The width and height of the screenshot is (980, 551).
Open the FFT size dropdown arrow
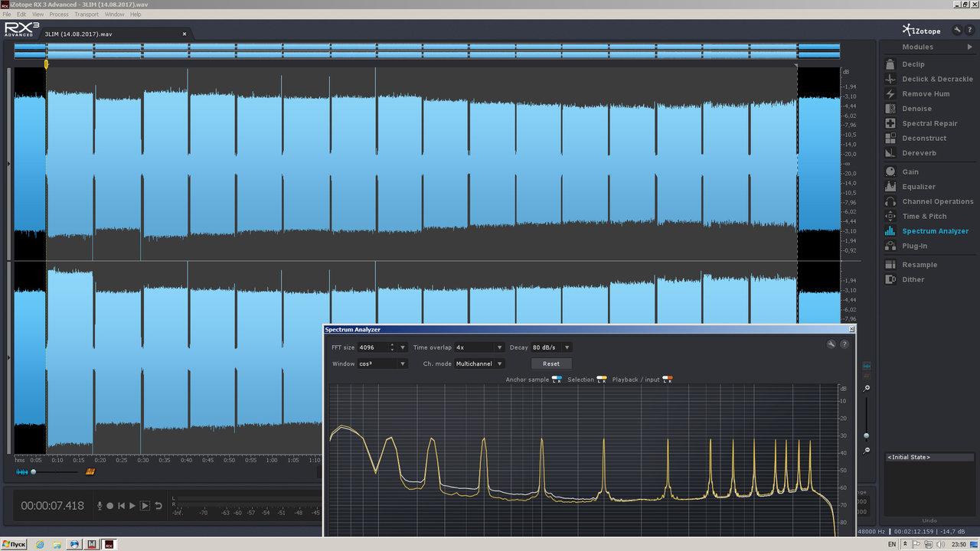(x=403, y=347)
